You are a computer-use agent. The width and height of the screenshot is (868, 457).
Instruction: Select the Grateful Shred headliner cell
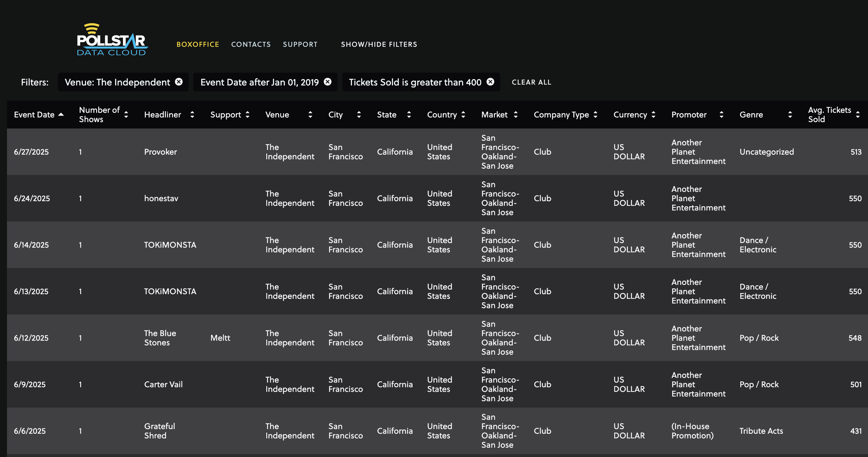159,431
